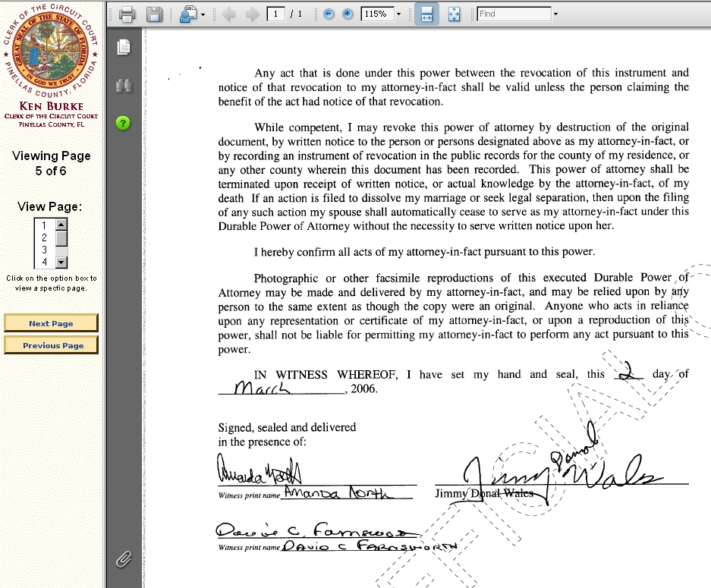Click the Save floppy disk icon
Viewport: 711px width, 588px height.
[154, 14]
